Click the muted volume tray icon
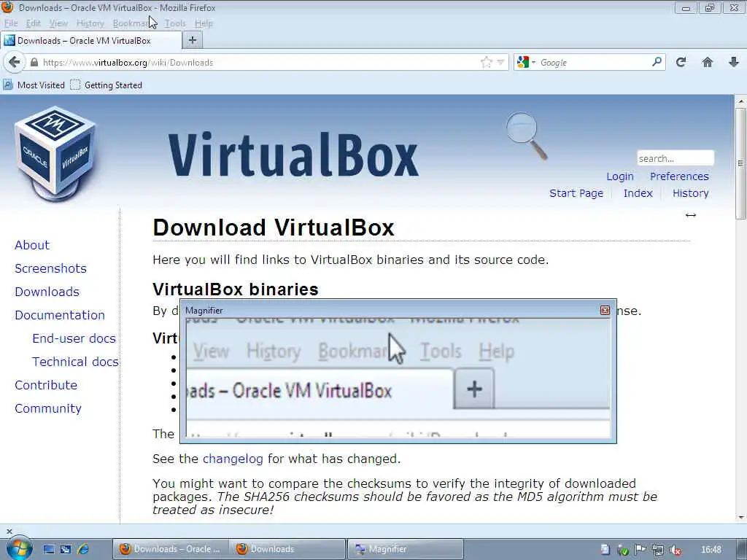Image resolution: width=747 pixels, height=560 pixels. tap(675, 550)
